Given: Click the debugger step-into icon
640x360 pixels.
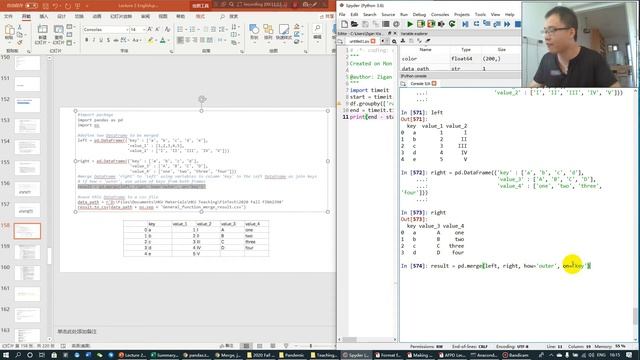Looking at the screenshot, I should click(487, 24).
